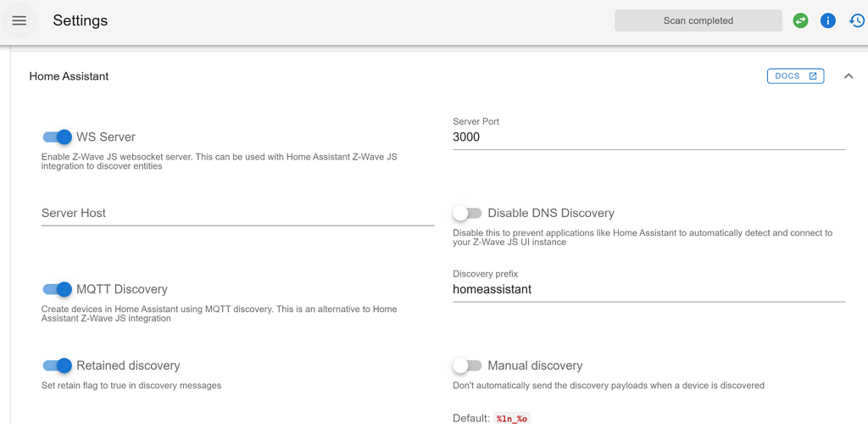Click the history clock icon

(857, 20)
